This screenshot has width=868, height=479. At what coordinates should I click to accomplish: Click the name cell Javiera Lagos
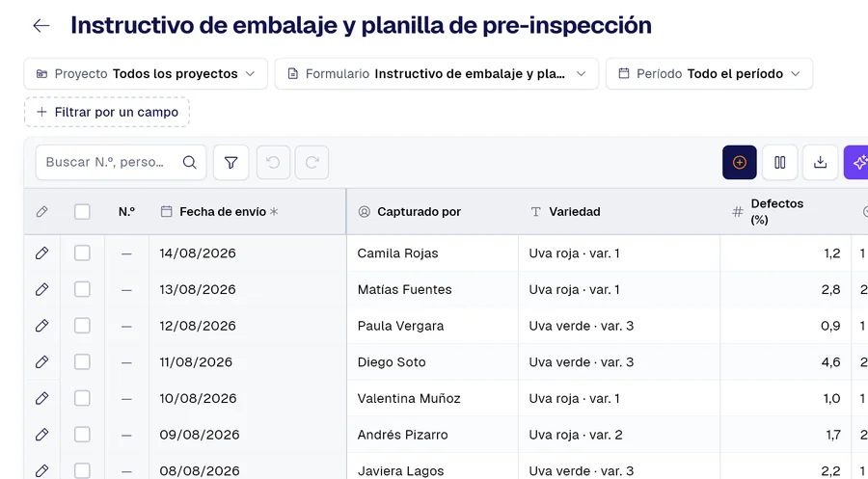[x=433, y=466]
